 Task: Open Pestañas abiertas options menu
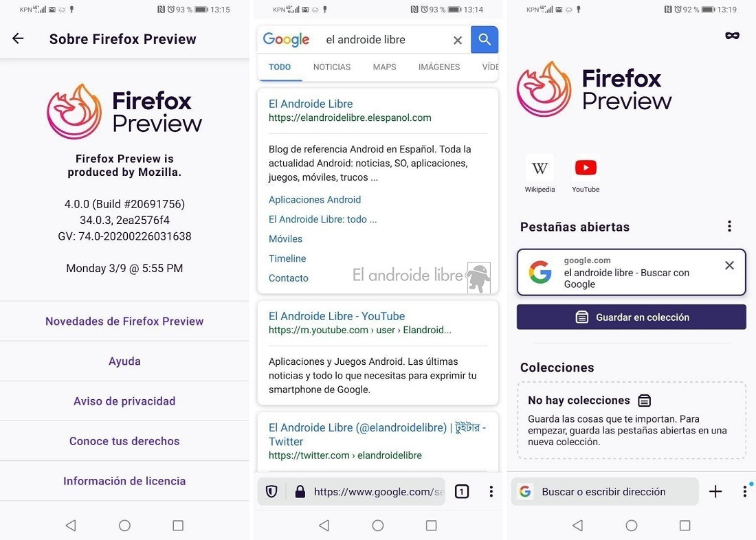click(729, 226)
